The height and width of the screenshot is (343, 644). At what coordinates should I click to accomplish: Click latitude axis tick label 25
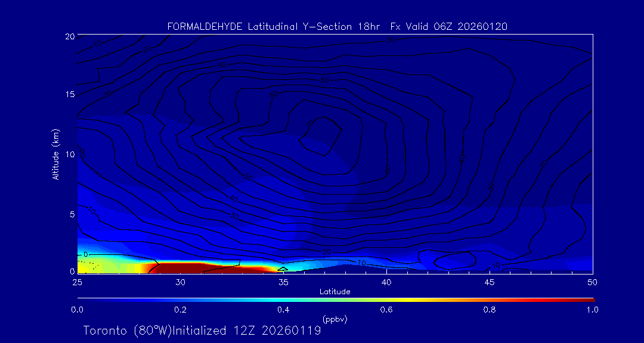77,282
